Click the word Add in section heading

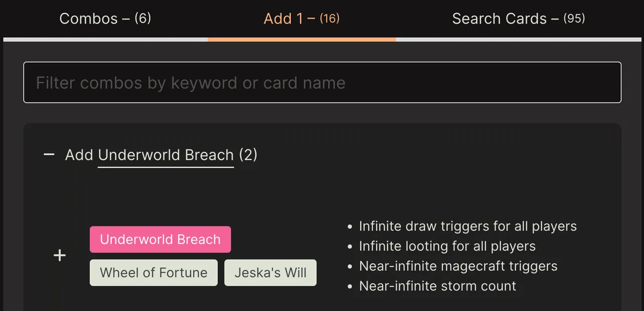(x=79, y=154)
